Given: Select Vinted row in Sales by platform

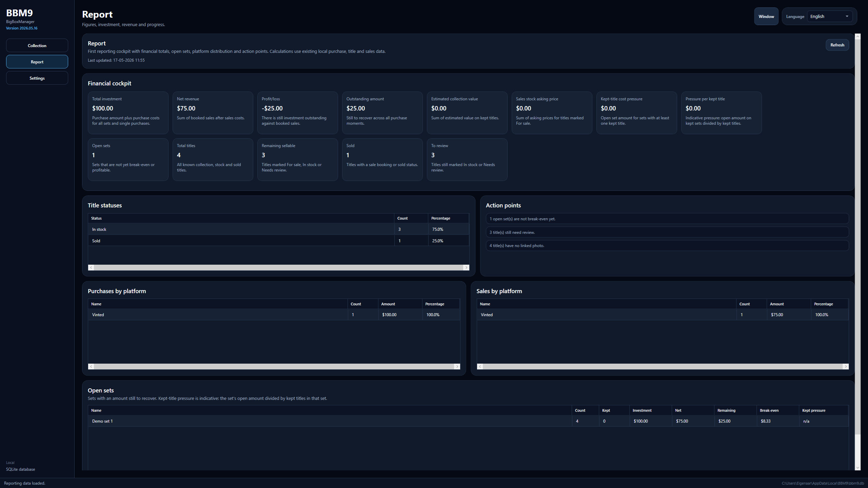Looking at the screenshot, I should (x=663, y=314).
